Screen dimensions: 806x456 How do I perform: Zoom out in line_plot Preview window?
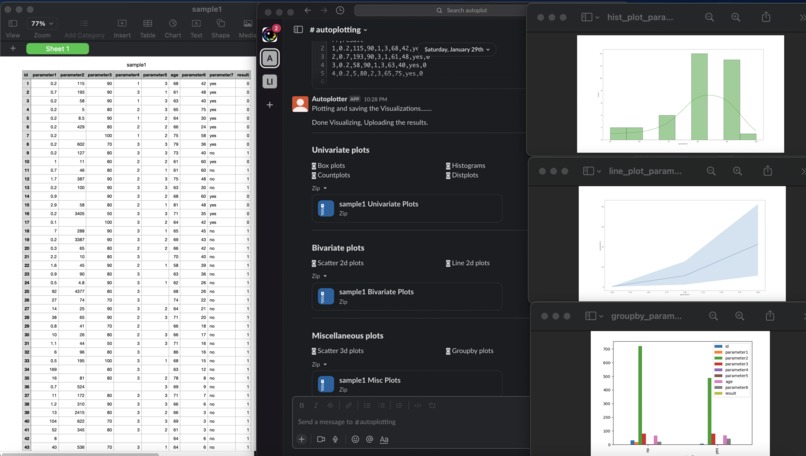coord(711,171)
